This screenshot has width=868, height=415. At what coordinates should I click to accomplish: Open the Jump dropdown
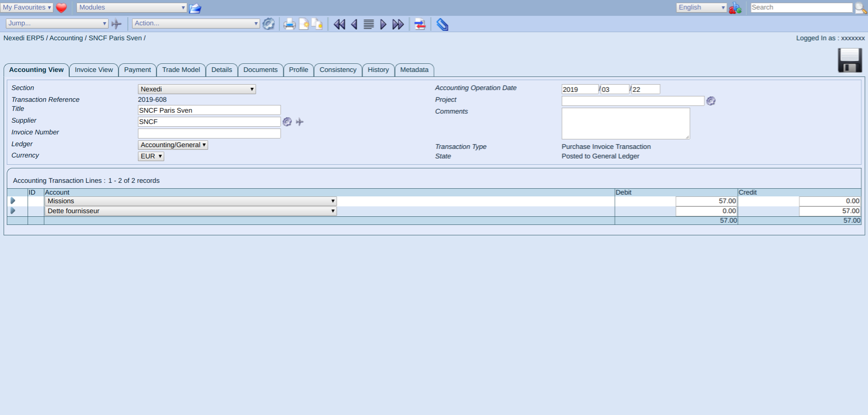tap(57, 24)
